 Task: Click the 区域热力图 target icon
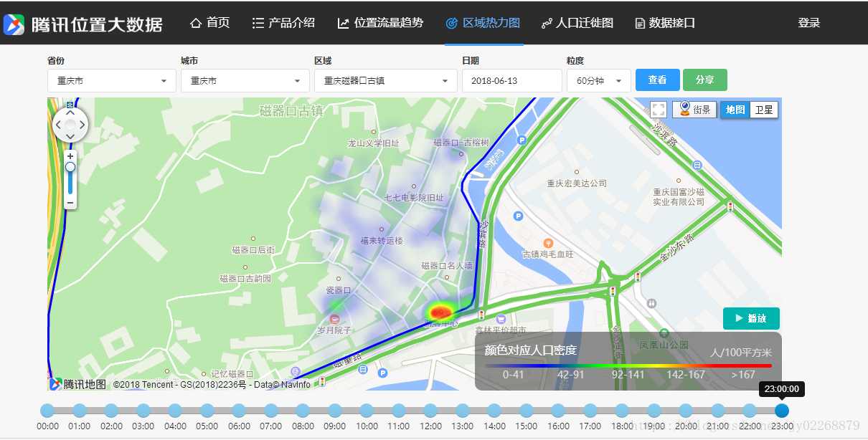(451, 23)
